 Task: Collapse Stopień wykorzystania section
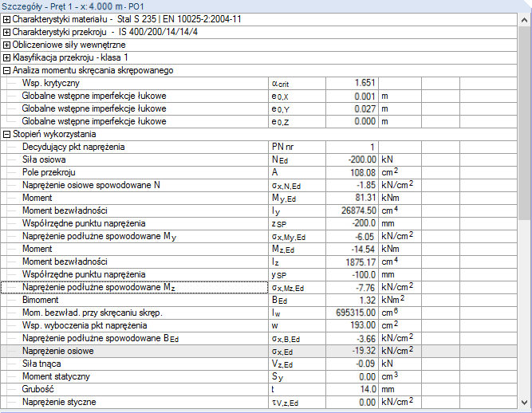click(6, 135)
